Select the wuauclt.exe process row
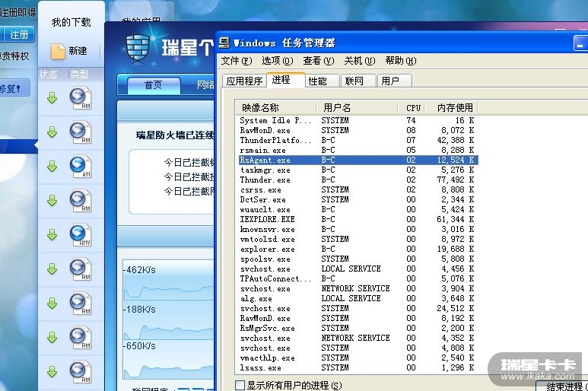The height and width of the screenshot is (391, 588). click(358, 209)
